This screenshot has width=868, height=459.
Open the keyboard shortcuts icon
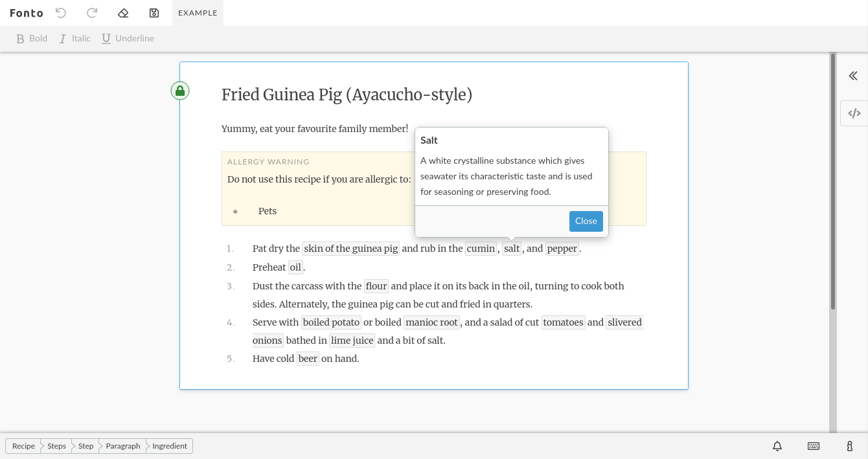[x=813, y=446]
